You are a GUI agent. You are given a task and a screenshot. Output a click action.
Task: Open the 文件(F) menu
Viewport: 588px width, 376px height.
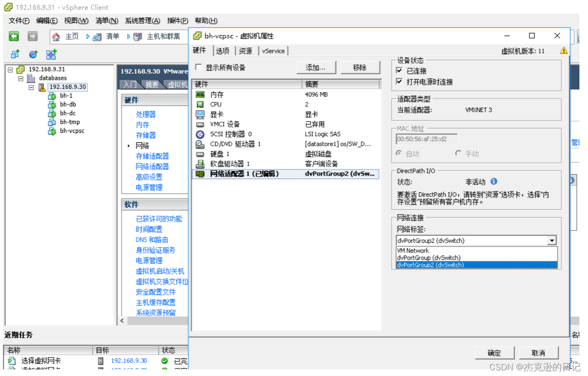pos(19,20)
